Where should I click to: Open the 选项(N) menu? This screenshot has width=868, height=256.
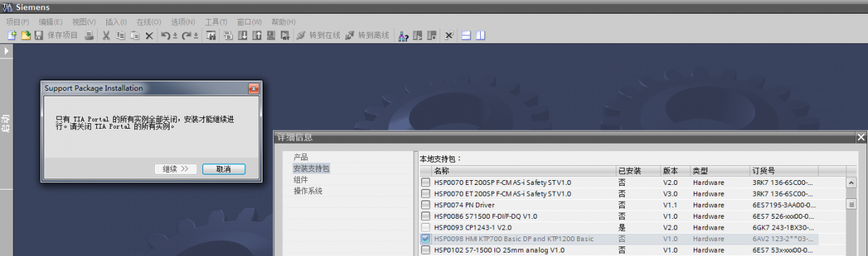(183, 22)
